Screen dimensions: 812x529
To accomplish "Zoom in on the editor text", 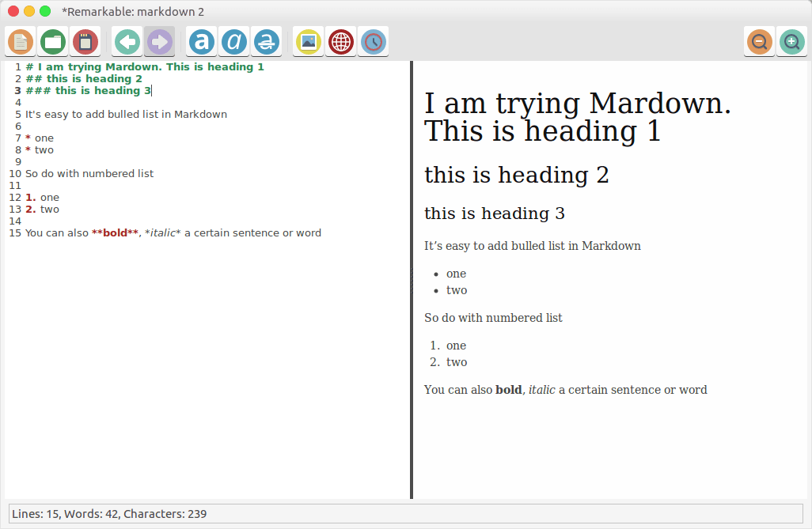I will pyautogui.click(x=791, y=41).
